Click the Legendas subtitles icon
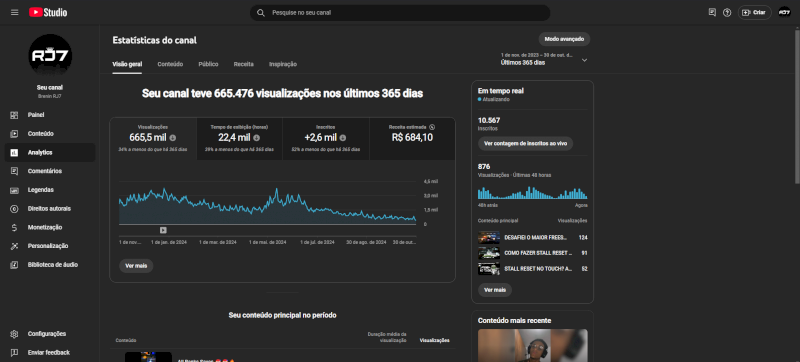Image resolution: width=800 pixels, height=362 pixels. 14,190
